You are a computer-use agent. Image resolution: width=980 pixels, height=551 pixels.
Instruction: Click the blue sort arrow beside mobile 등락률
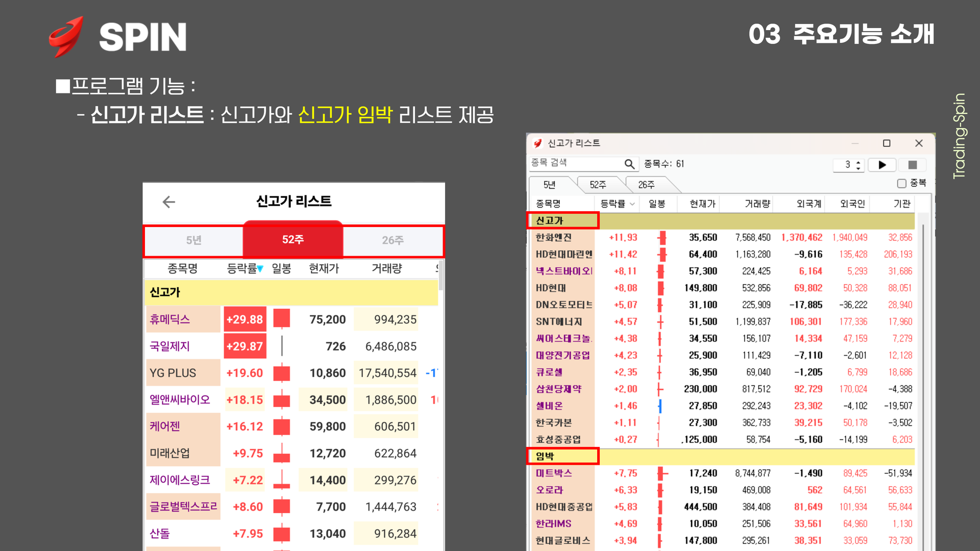click(x=260, y=269)
